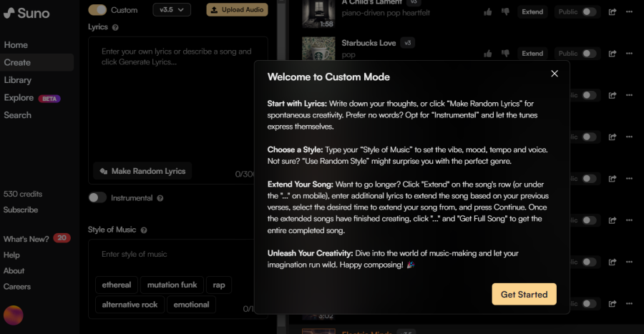Enable the Instrumental toggle
Image resolution: width=644 pixels, height=334 pixels.
(x=97, y=198)
